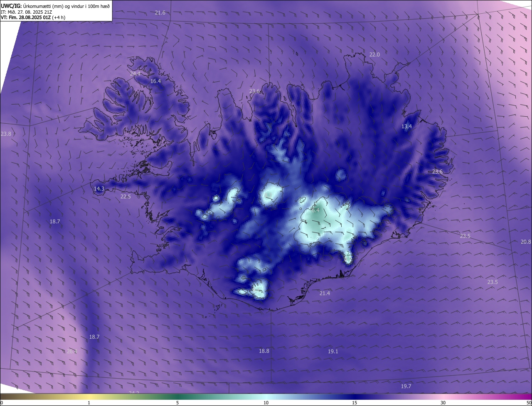Click the map value 19.1
Viewport: 532px width, 406px height.
pos(333,352)
